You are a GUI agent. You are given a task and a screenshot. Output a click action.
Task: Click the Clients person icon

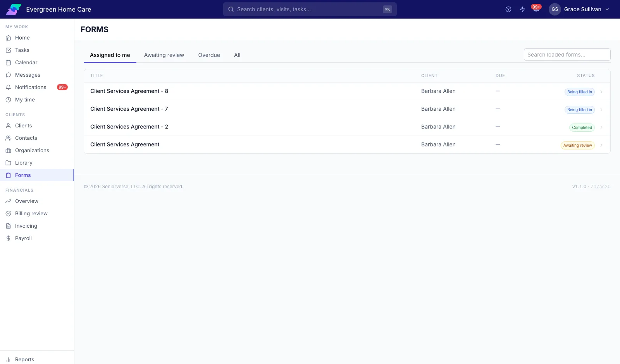8,126
